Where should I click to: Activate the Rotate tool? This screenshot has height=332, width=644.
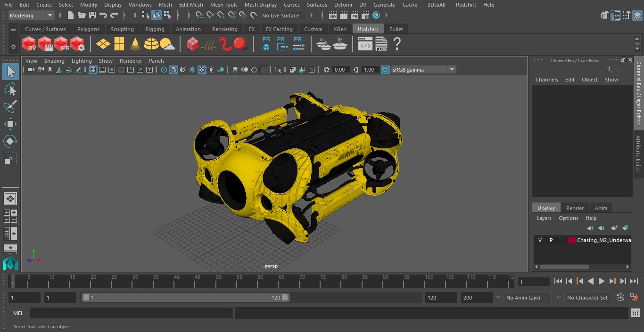(10, 141)
